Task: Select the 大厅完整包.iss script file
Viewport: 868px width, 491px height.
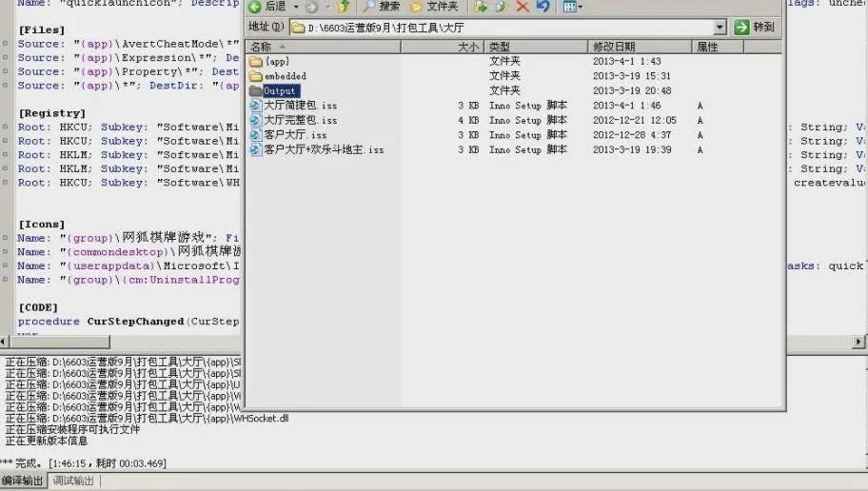Action: coord(300,120)
